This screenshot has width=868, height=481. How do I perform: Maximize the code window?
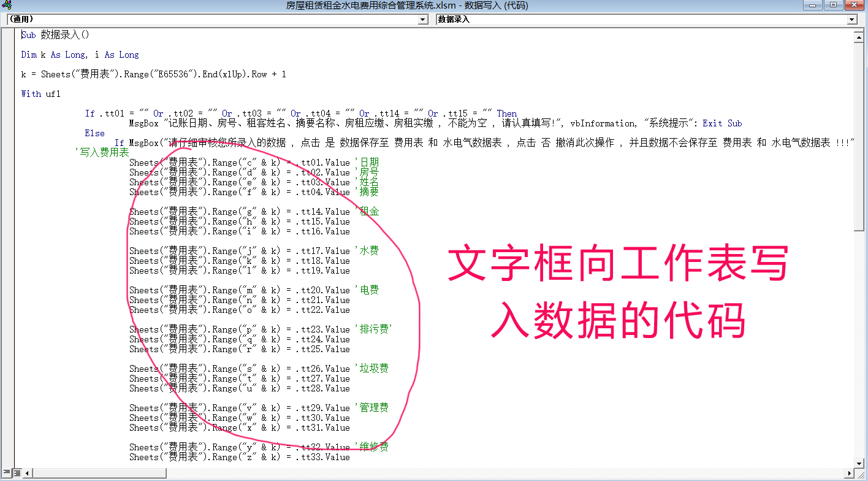coord(833,6)
